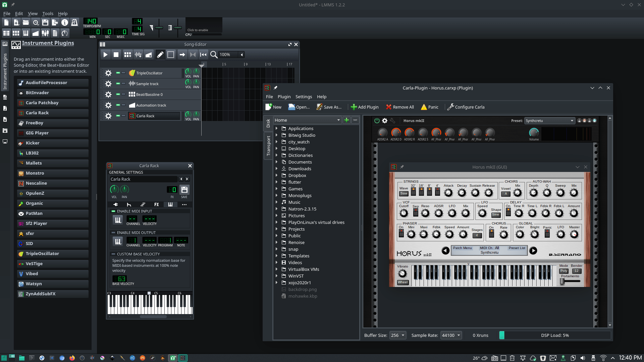The image size is (644, 362).
Task: Toggle Enable MIDI Input in Carla Rack
Action: coord(113,211)
